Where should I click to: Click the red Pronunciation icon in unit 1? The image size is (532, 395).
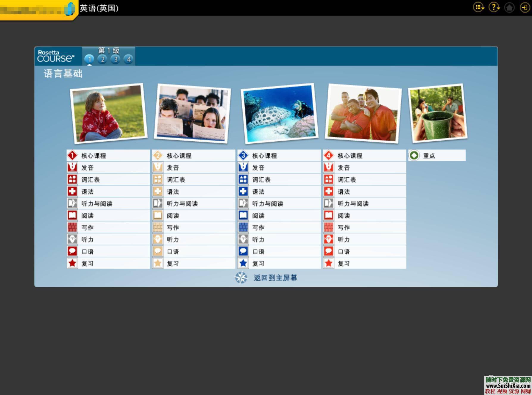[72, 167]
